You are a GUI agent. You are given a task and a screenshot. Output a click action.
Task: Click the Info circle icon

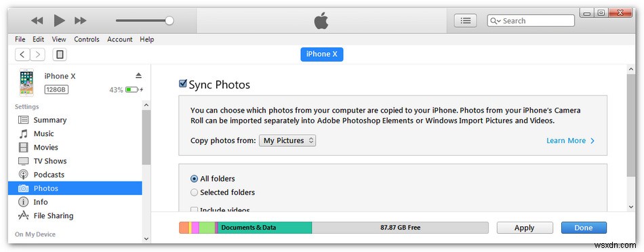pos(24,202)
